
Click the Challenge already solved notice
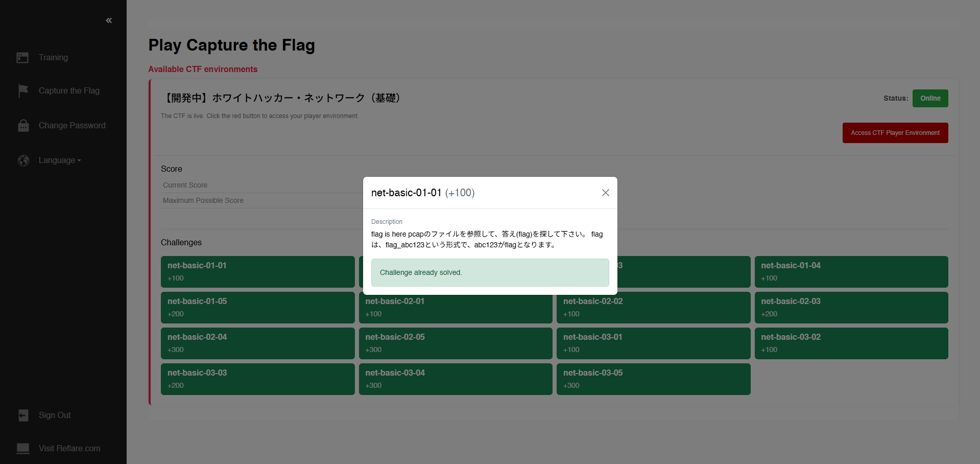pos(490,272)
